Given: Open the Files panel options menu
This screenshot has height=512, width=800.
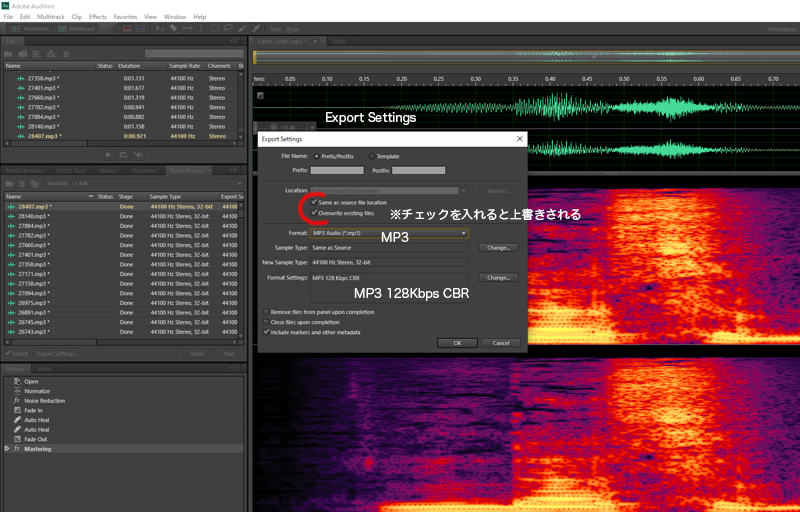Looking at the screenshot, I should coord(234,41).
